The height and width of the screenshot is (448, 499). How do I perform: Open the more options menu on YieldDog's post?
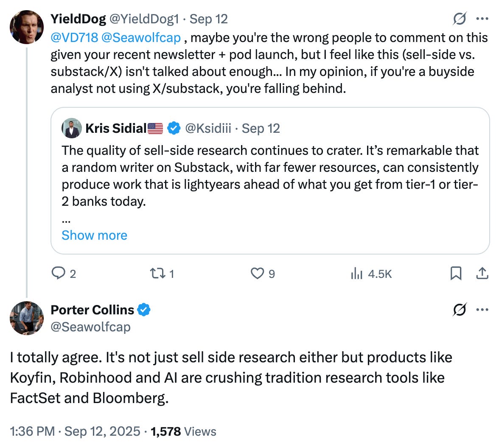[482, 19]
